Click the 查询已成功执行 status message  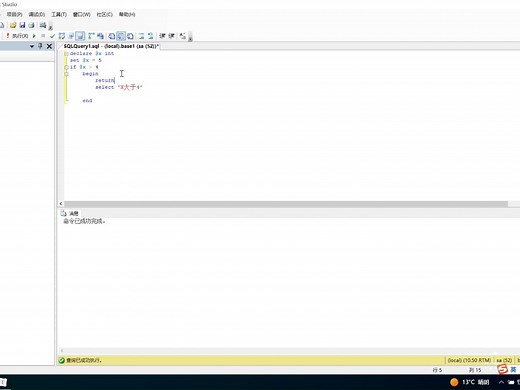pos(84,360)
